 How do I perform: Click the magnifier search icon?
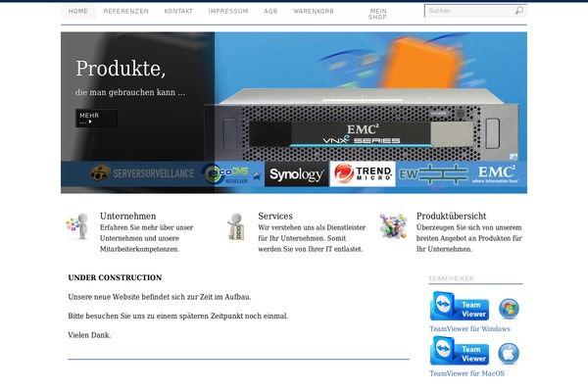[x=519, y=11]
